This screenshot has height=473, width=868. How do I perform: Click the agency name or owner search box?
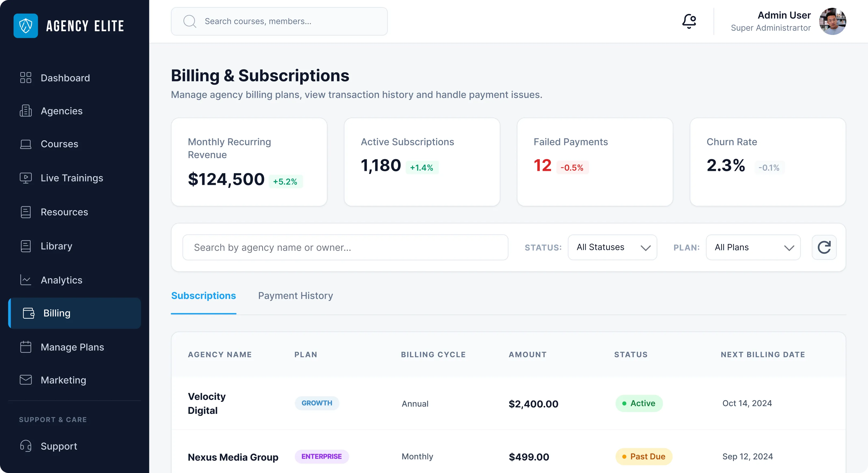coord(345,247)
